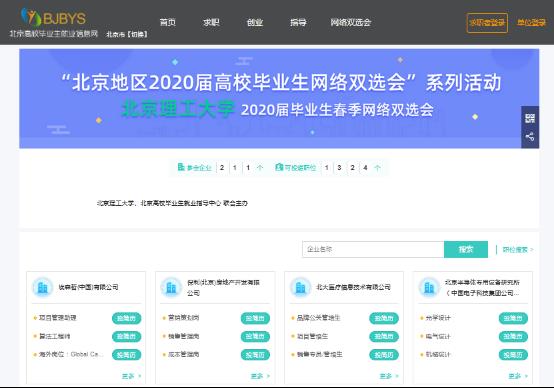Screen dimensions: 554x388
Task: Open first company card logo icon
Action: pyautogui.click(x=42, y=287)
